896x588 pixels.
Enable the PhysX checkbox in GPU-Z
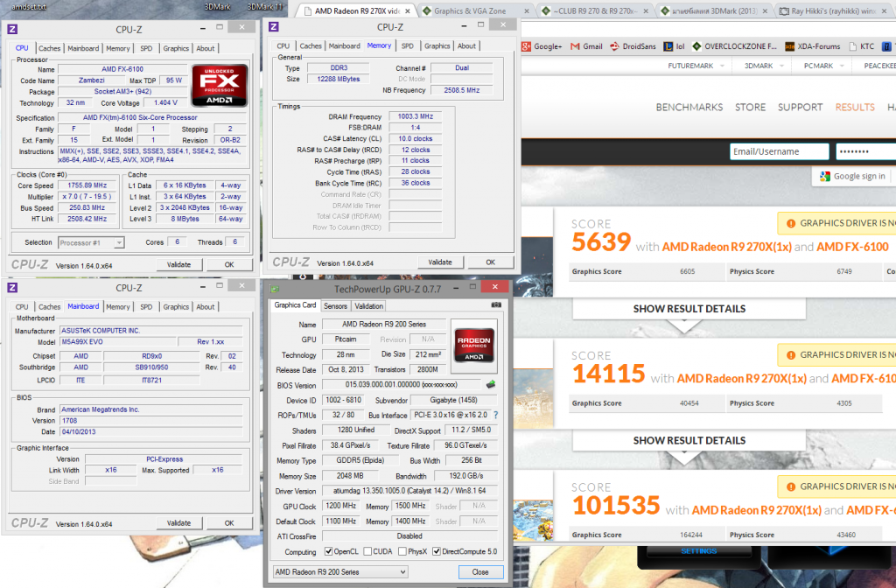[x=402, y=551]
